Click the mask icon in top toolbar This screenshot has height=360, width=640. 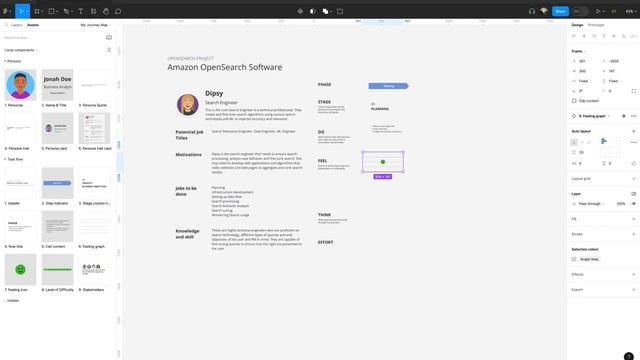312,11
